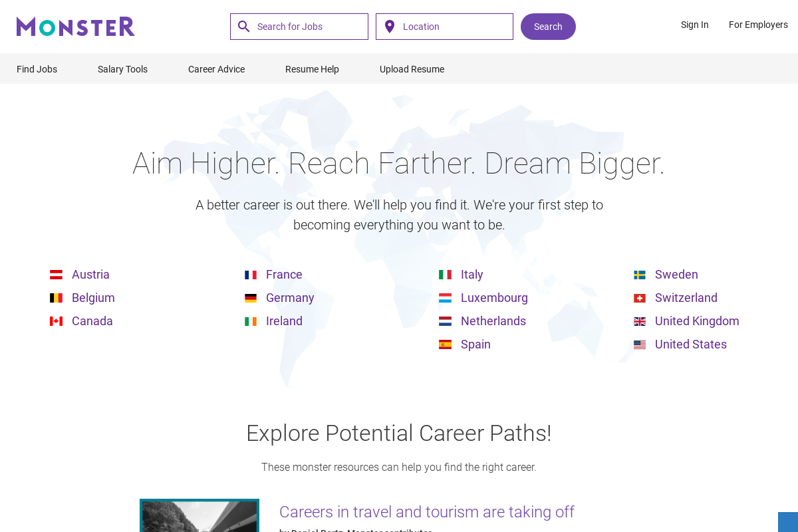Click the Canada flag icon

tap(57, 321)
